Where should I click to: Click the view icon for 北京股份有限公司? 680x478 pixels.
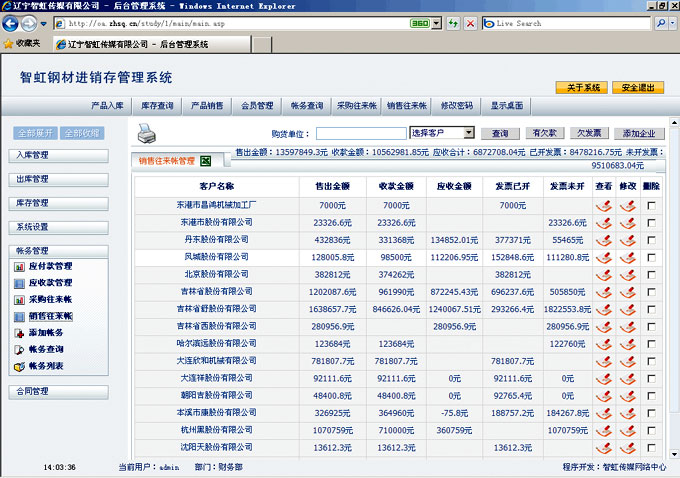click(x=603, y=274)
